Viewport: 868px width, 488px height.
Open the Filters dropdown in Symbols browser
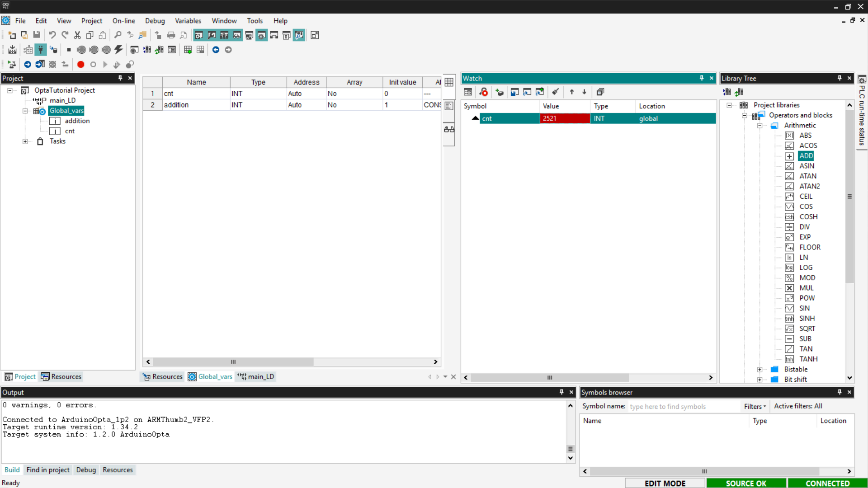[x=755, y=406]
